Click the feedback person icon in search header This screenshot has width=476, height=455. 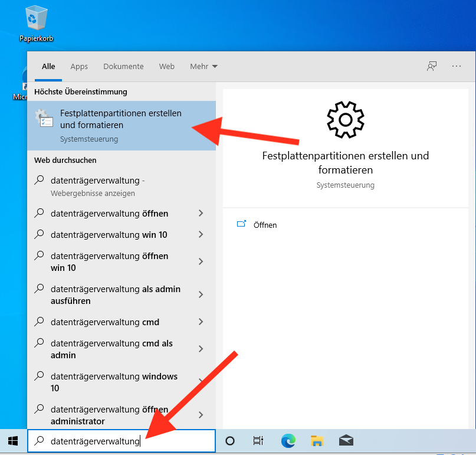(x=432, y=66)
